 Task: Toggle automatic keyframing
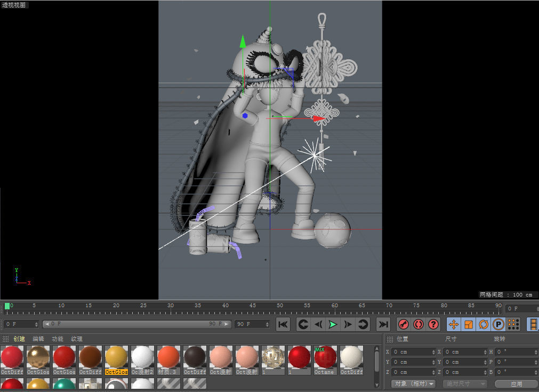(419, 324)
